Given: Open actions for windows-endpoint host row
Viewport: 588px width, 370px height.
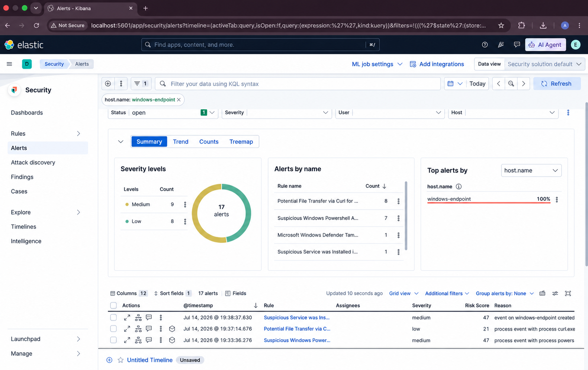Looking at the screenshot, I should pos(557,199).
